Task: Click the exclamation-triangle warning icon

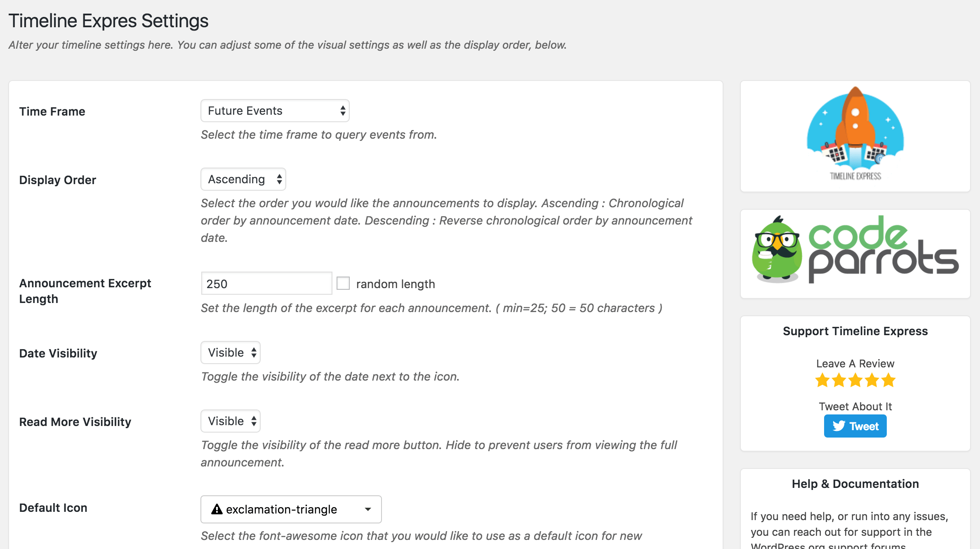Action: point(217,509)
